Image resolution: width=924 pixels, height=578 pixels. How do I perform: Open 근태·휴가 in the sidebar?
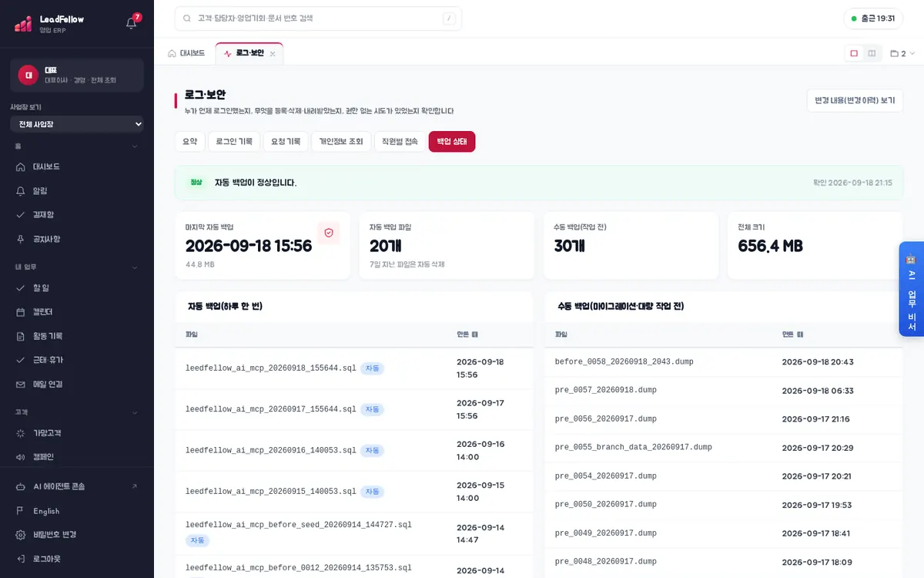point(77,360)
